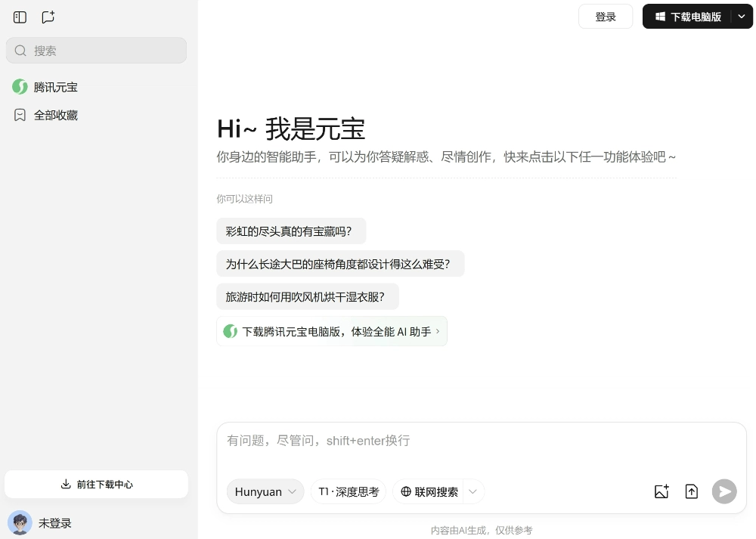Open the Hunyuan model dropdown

(265, 491)
